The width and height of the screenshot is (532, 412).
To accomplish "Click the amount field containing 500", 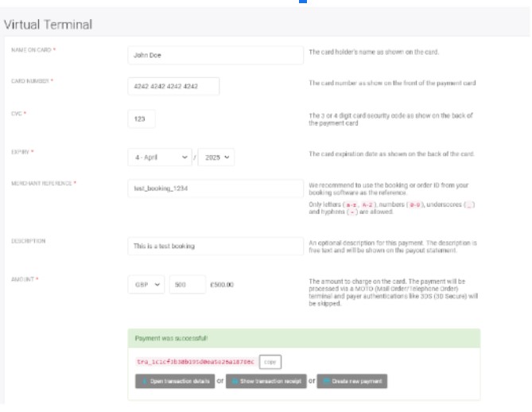I will pos(187,284).
